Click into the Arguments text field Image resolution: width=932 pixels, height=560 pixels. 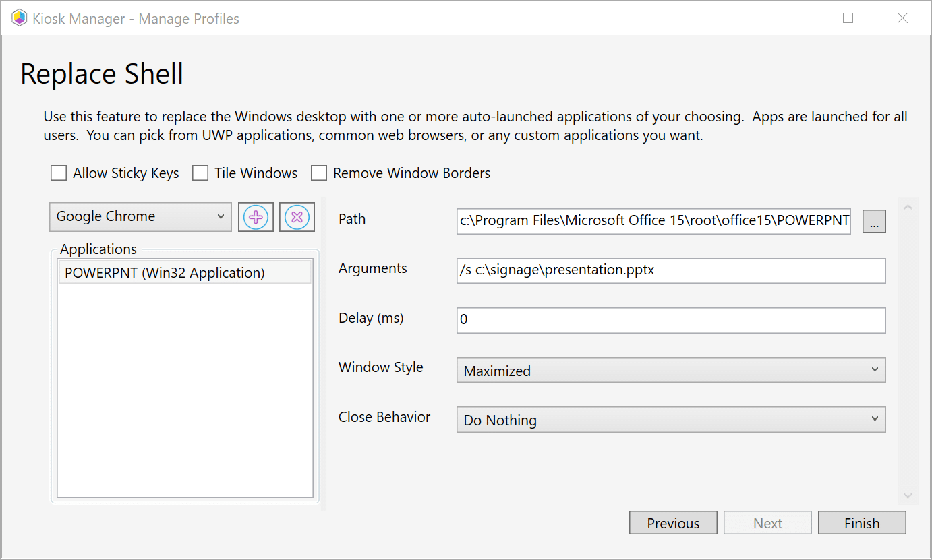pyautogui.click(x=670, y=270)
